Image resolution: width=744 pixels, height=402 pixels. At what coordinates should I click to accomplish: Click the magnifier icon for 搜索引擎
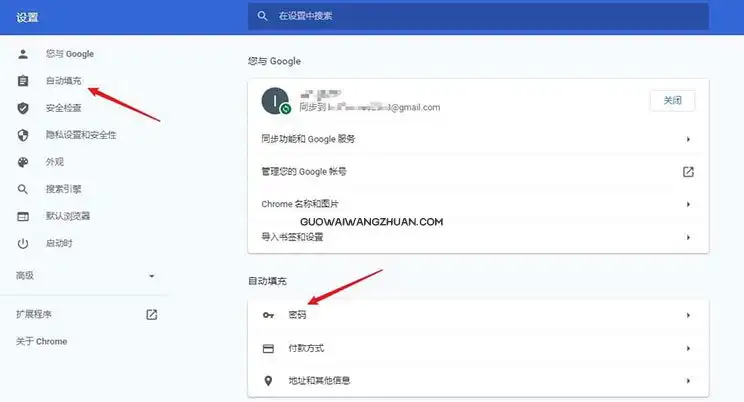coord(23,189)
